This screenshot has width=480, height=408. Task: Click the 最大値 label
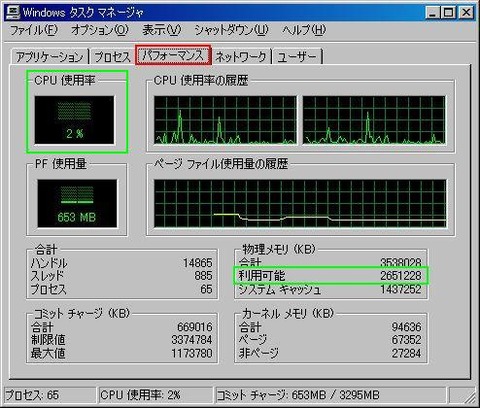[x=48, y=353]
